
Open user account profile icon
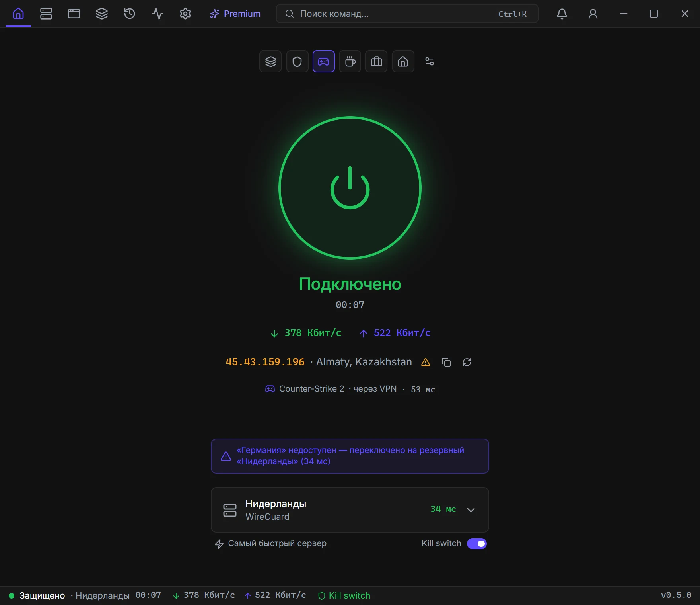(x=593, y=14)
